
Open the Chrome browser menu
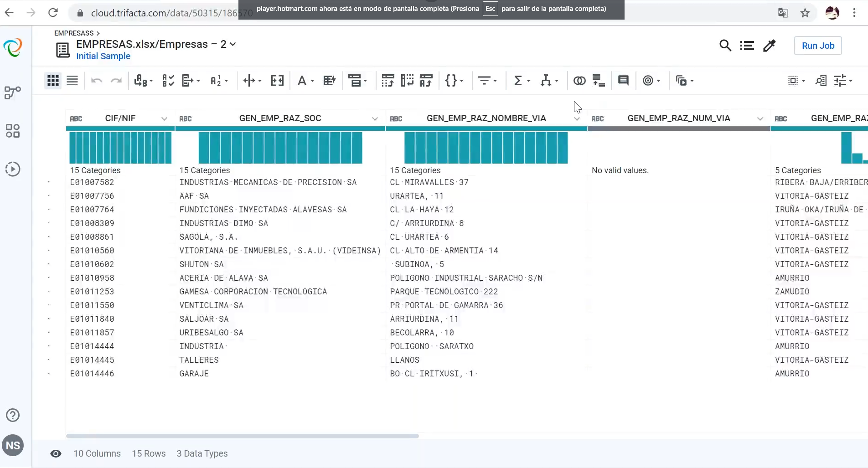[854, 13]
